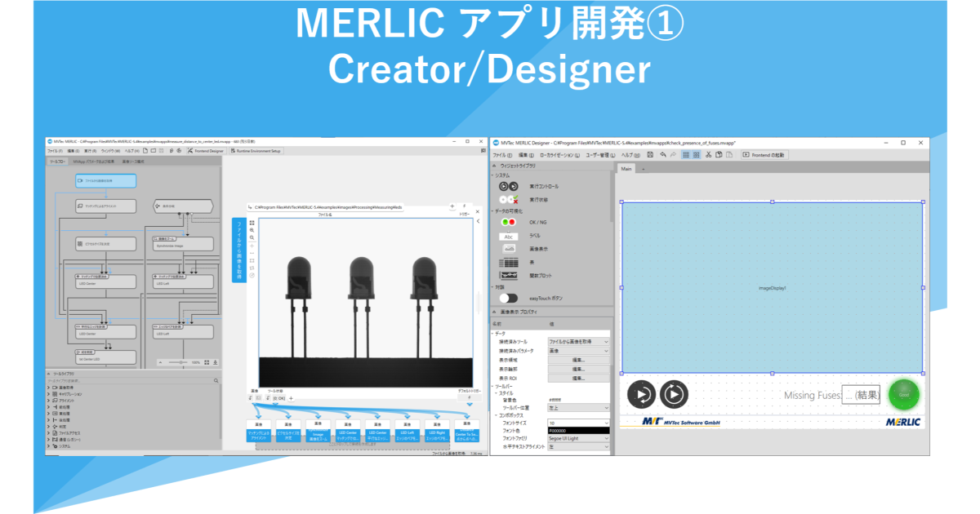Open the ツールバー位置 dropdown
Viewport: 980px width, 514px height.
(x=578, y=407)
